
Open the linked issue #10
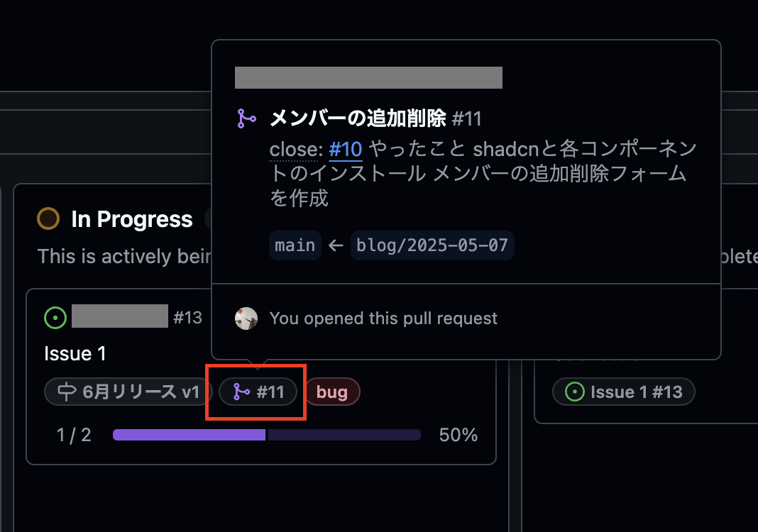(x=345, y=150)
